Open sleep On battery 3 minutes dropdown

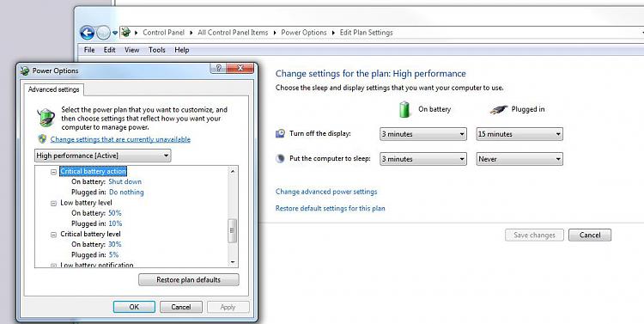423,159
